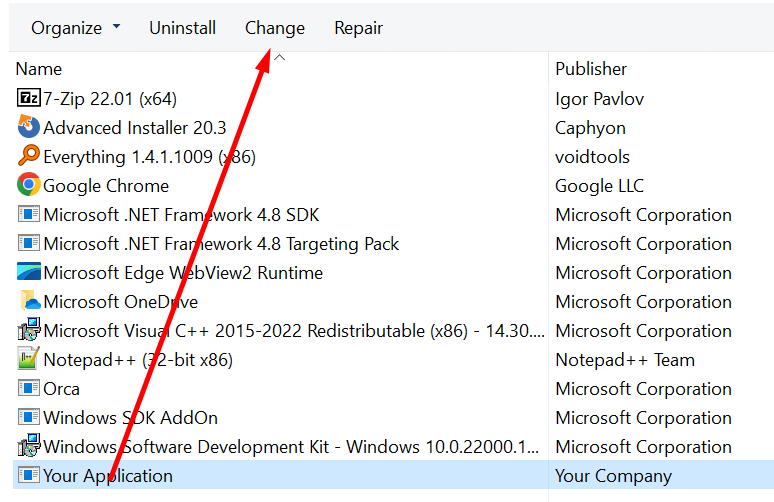Screen dimensions: 774x502
Task: Select Microsoft Visual C++ 2015-2022 Redistributable entry
Action: tap(294, 331)
